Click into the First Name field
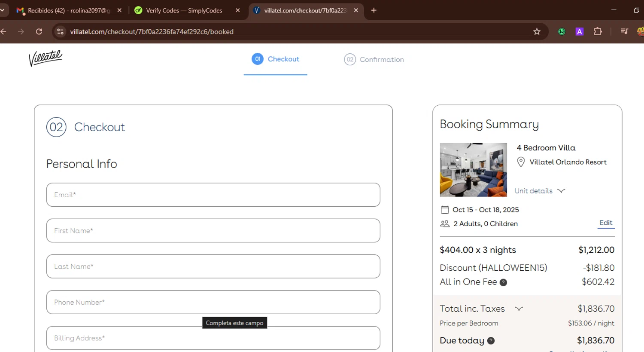Screen dimensions: 644x352 coord(213,230)
